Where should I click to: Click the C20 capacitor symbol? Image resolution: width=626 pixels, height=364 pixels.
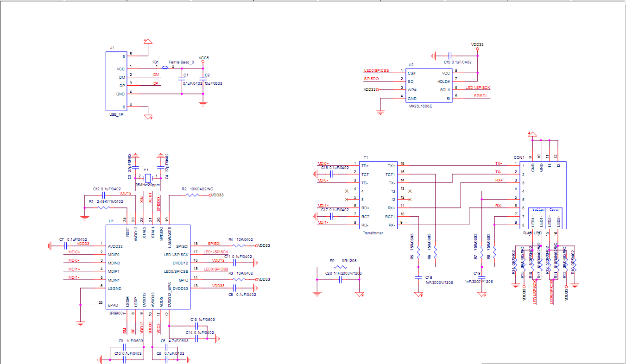tap(340, 280)
